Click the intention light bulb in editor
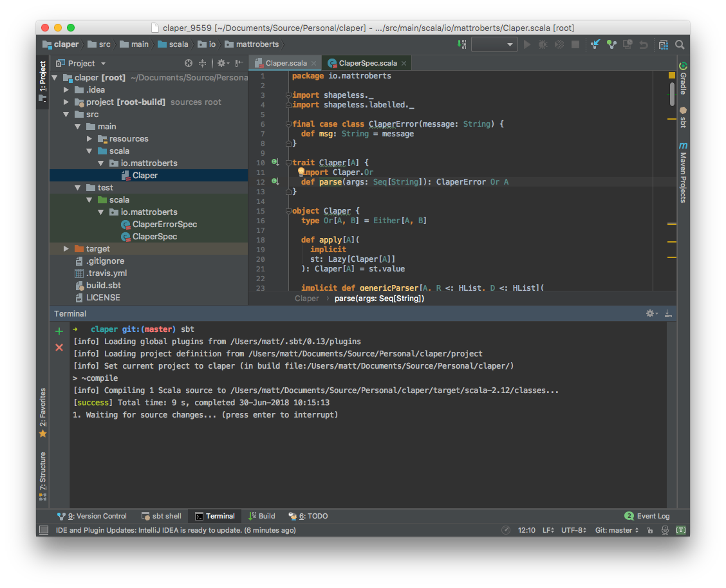Image resolution: width=726 pixels, height=588 pixels. pyautogui.click(x=301, y=172)
